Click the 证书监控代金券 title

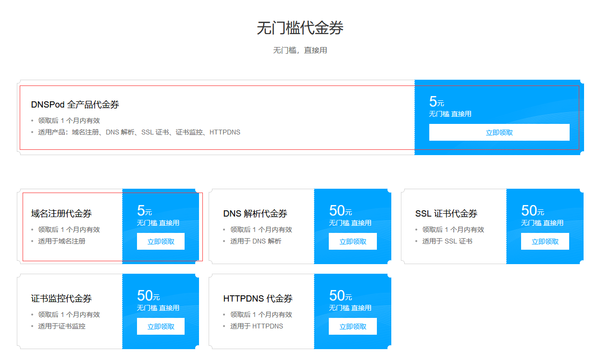click(x=62, y=299)
